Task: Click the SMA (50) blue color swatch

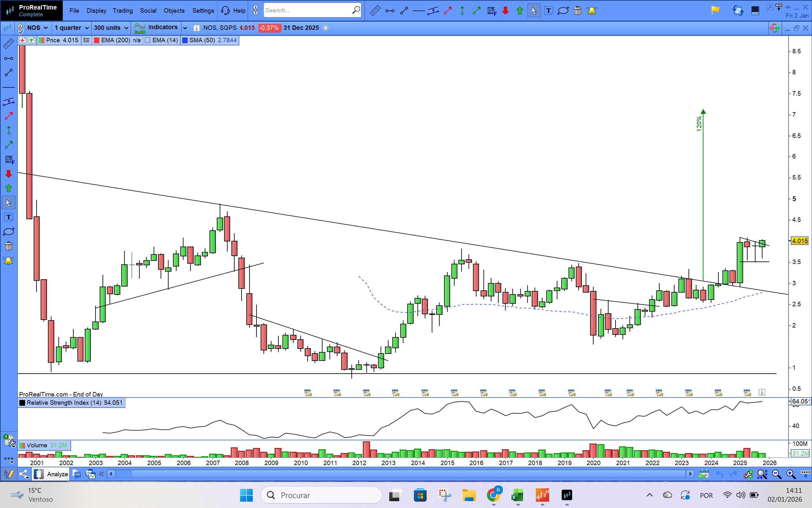Action: pyautogui.click(x=185, y=40)
